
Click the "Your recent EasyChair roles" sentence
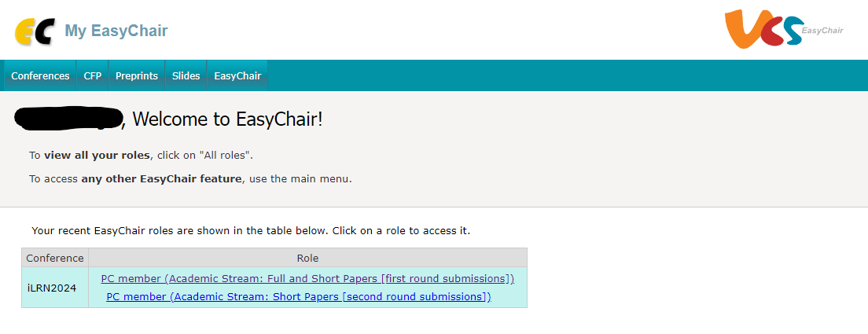[250, 231]
